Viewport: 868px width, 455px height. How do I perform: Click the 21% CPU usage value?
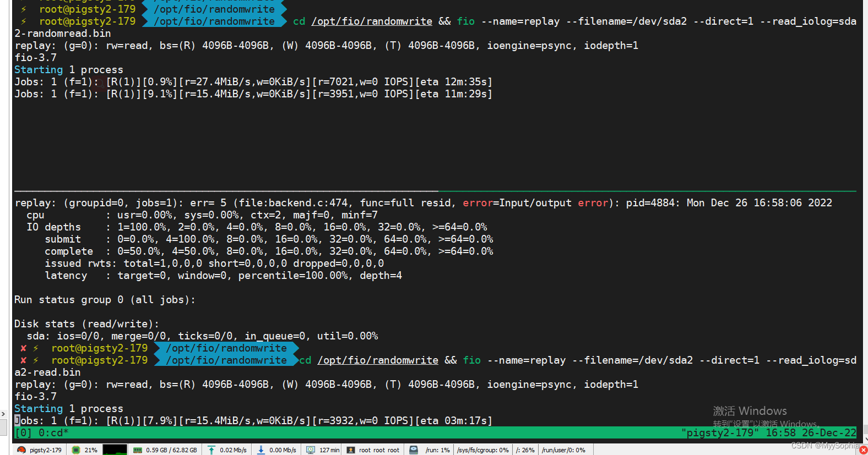(x=91, y=450)
